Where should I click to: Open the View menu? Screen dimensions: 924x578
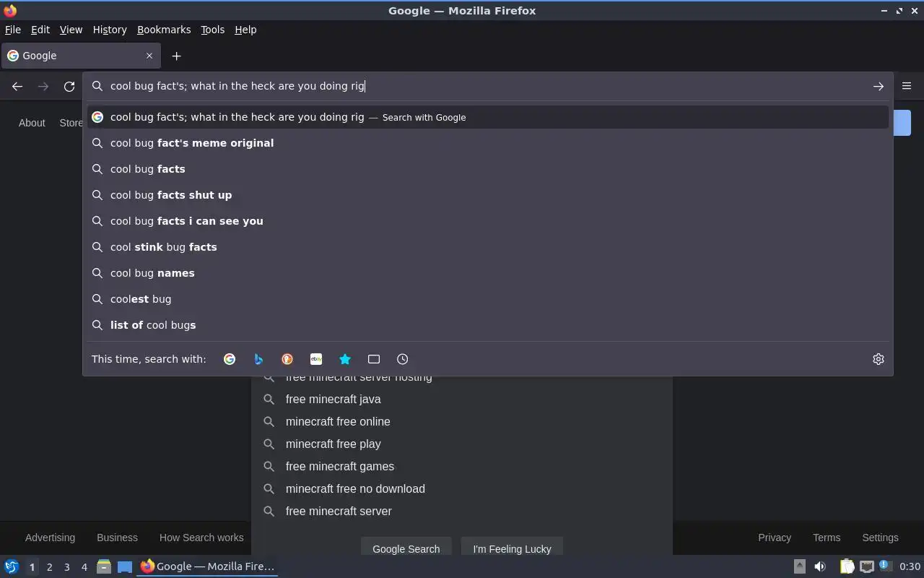coord(71,30)
